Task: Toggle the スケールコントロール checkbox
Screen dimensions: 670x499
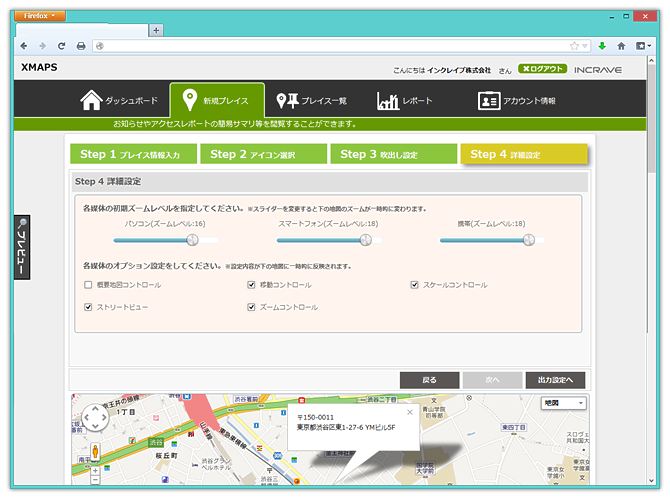Action: point(414,285)
